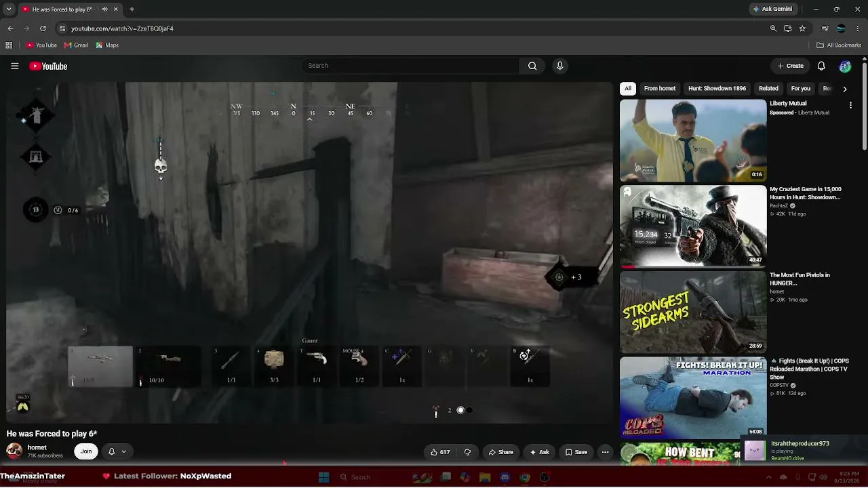Open File Explorer from the taskbar
The image size is (868, 488).
(x=485, y=477)
